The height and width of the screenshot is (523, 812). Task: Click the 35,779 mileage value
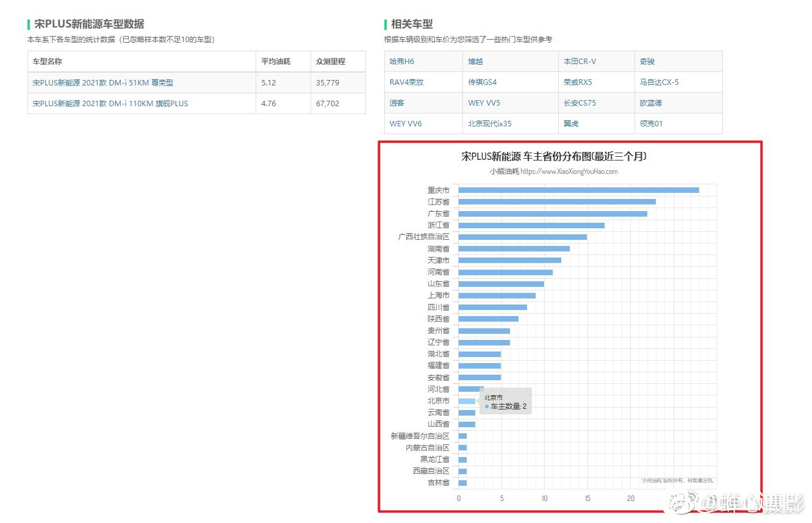tap(328, 82)
